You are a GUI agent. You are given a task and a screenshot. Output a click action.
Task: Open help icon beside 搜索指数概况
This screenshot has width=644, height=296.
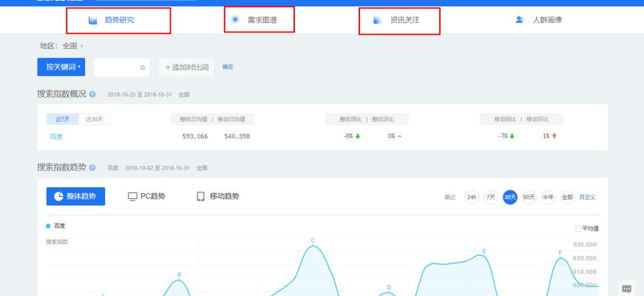pos(92,95)
